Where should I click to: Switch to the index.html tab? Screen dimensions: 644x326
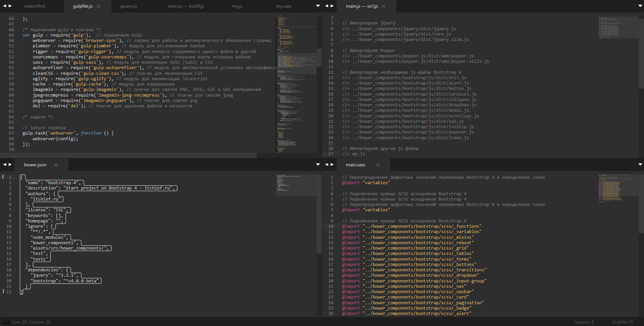35,6
